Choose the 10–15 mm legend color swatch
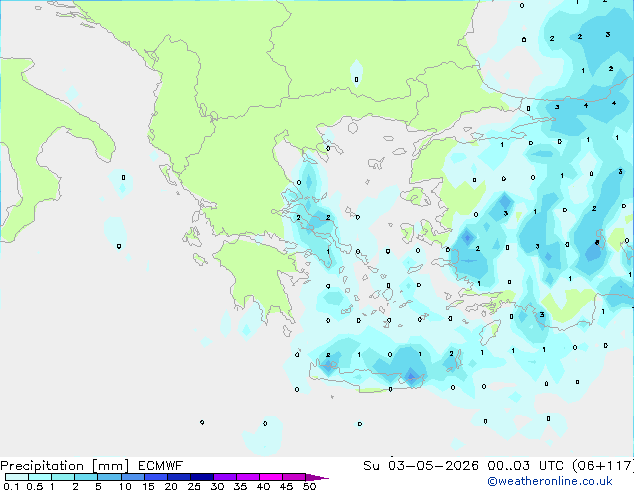Screen dimensions: 634x490 (133, 477)
